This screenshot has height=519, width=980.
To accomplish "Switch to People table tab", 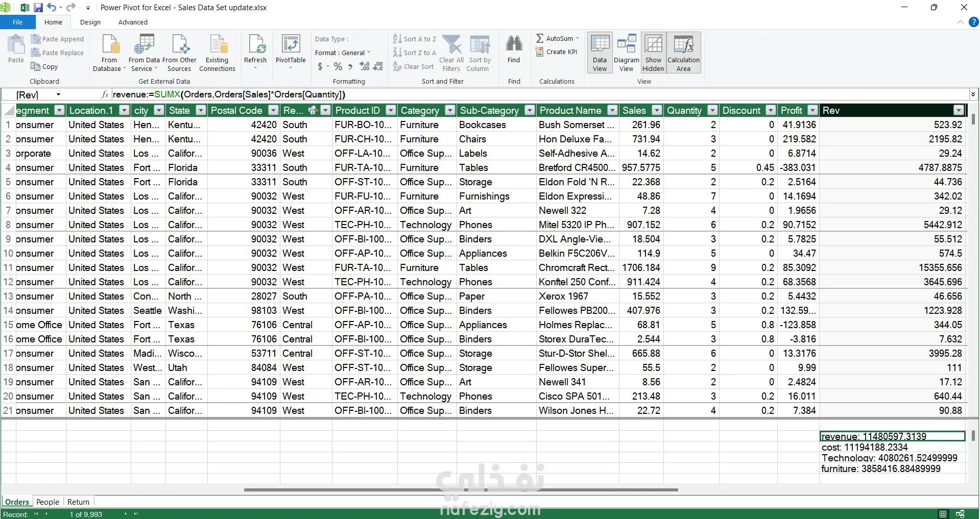I will (x=47, y=502).
